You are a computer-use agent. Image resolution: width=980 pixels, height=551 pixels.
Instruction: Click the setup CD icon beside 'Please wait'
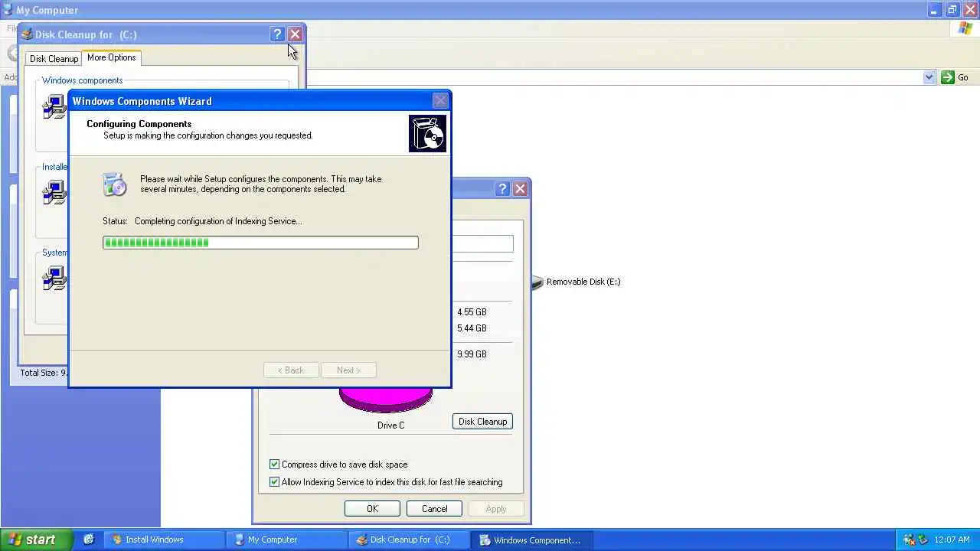click(x=114, y=184)
